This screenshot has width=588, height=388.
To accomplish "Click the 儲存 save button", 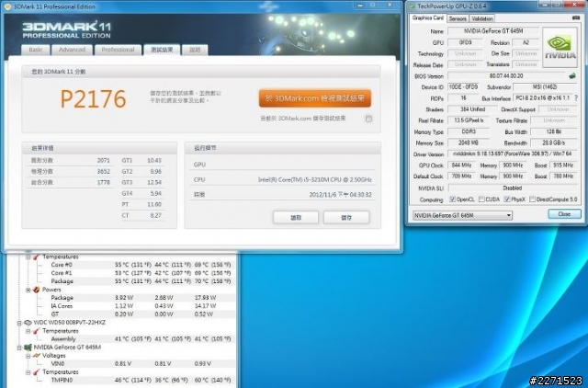I will tap(346, 217).
